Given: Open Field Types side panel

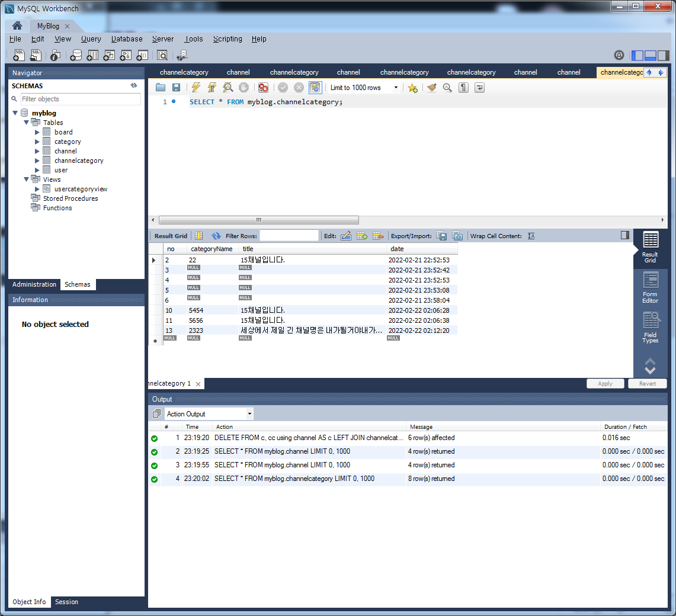Looking at the screenshot, I should pyautogui.click(x=650, y=328).
